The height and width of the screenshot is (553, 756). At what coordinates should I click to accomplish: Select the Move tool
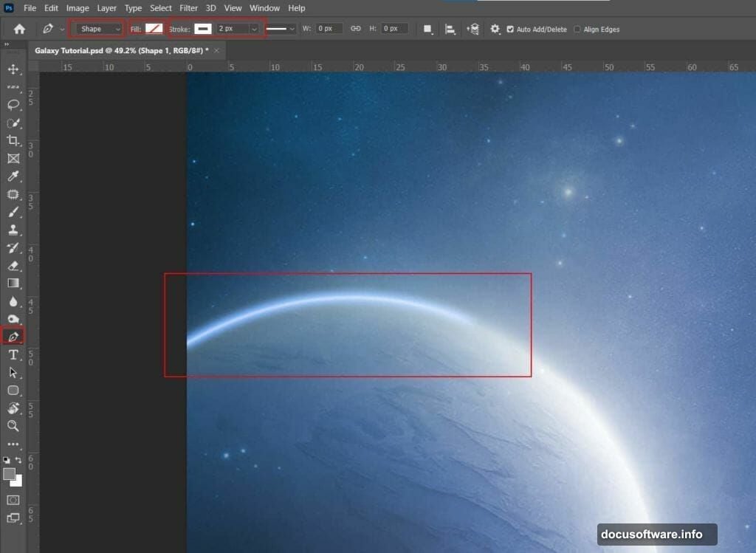(x=12, y=69)
